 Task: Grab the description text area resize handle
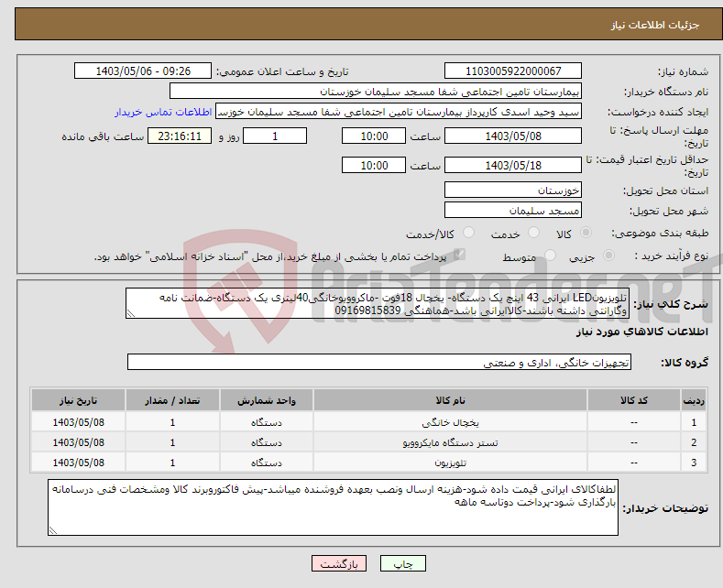click(x=130, y=314)
